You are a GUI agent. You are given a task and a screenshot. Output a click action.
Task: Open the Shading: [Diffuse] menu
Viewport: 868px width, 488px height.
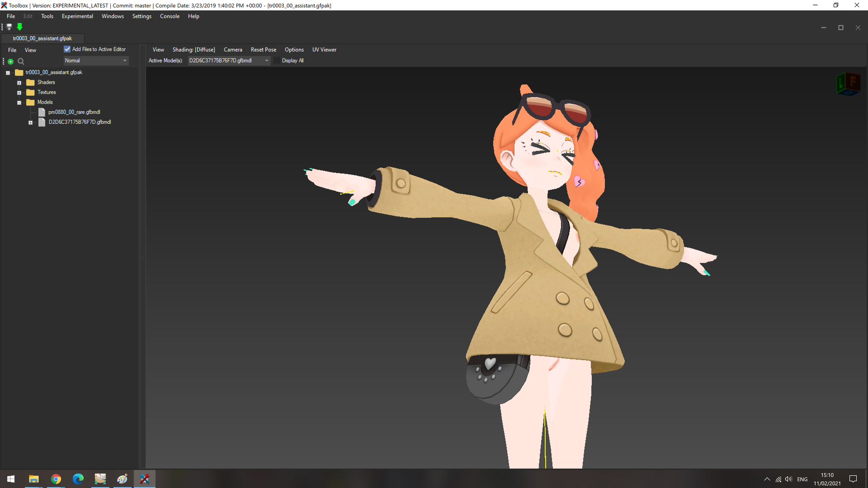click(x=193, y=50)
